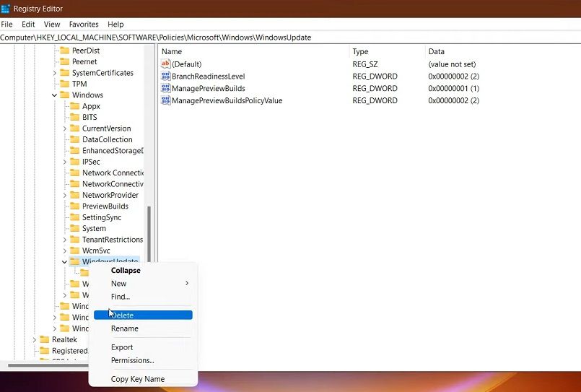This screenshot has width=581, height=392.
Task: Open the File menu
Action: [x=6, y=24]
